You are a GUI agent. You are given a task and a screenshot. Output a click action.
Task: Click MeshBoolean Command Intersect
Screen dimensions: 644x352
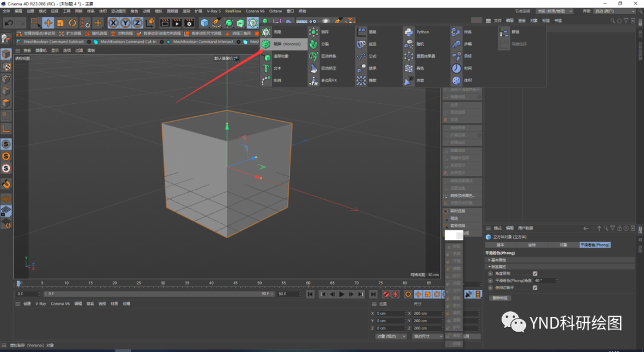point(203,42)
